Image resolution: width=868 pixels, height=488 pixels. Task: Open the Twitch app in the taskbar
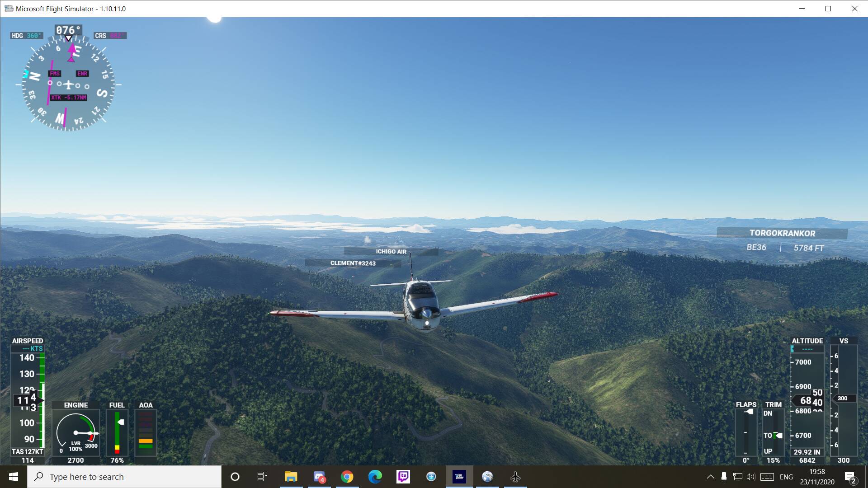403,477
